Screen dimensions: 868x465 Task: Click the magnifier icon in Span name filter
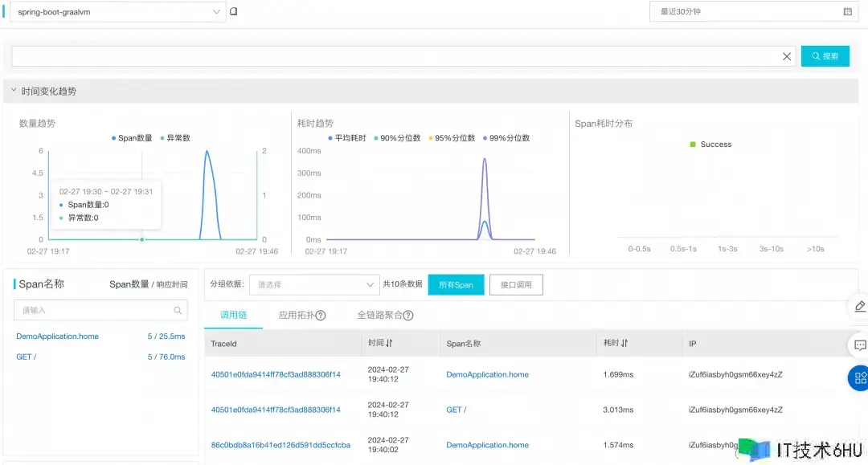click(x=178, y=310)
